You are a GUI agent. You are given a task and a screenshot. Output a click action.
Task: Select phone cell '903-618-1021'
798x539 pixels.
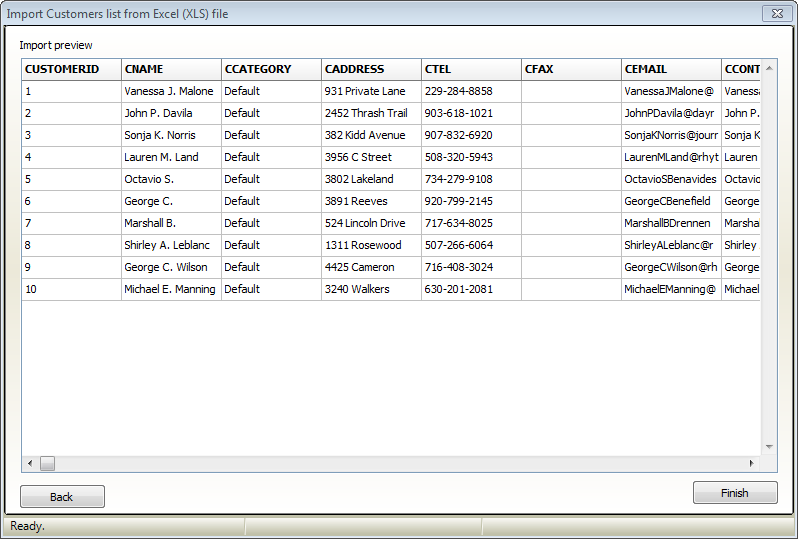click(x=471, y=113)
